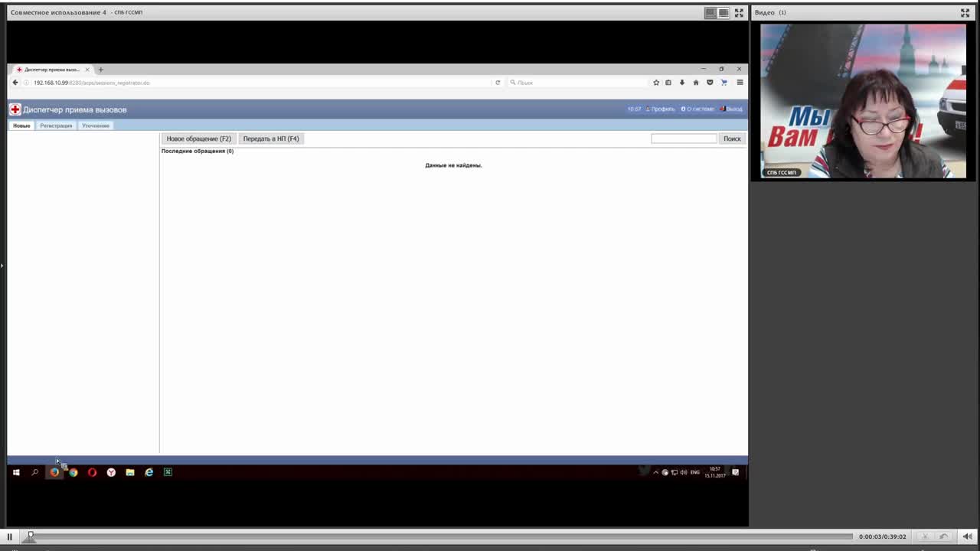
Task: Click the bookmark star icon in browser toolbar
Action: (655, 83)
